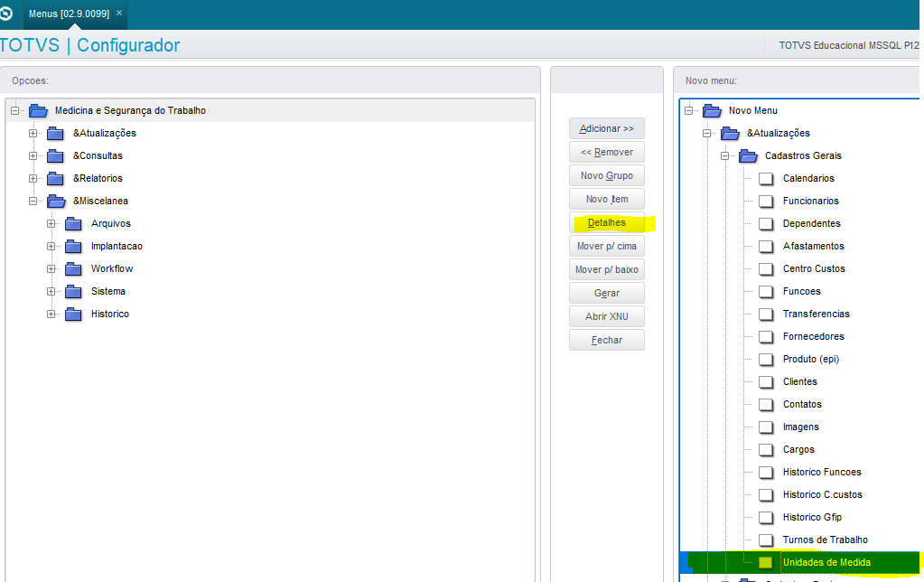Expand the &Consultas node
The image size is (924, 582).
[x=33, y=155]
